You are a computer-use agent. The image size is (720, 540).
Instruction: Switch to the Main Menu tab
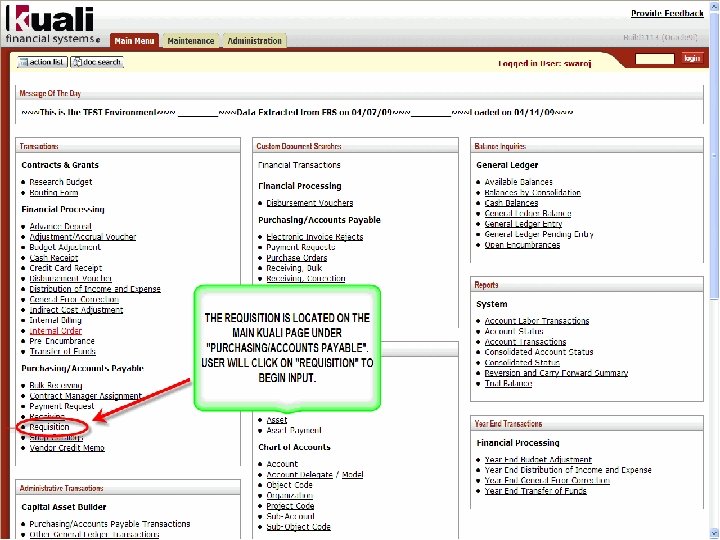134,41
